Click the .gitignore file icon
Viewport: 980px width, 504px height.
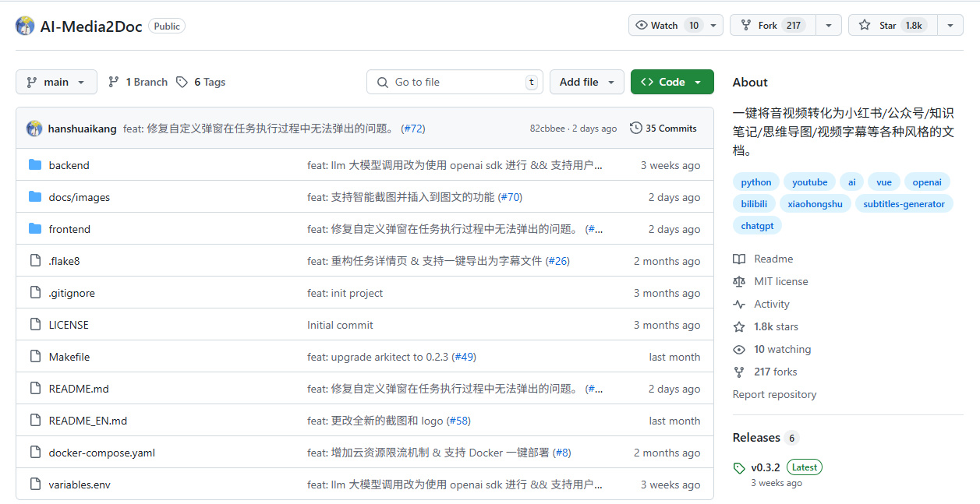click(34, 293)
